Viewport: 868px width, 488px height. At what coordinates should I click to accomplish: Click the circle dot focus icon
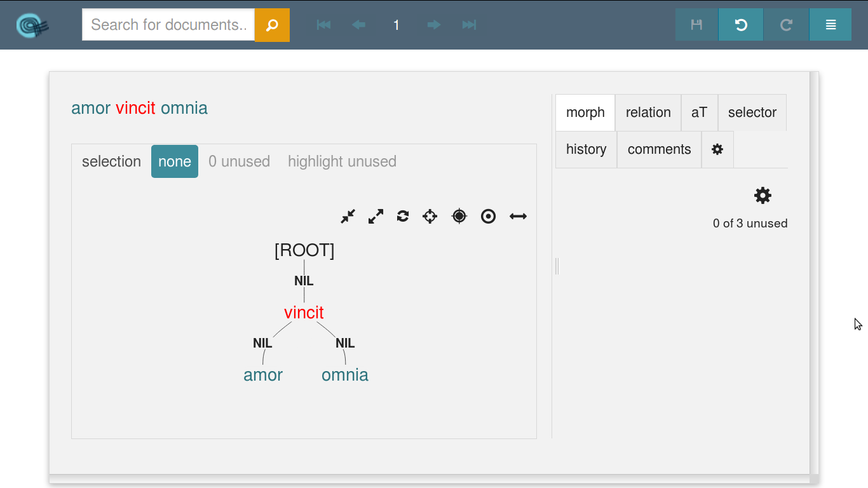point(488,217)
